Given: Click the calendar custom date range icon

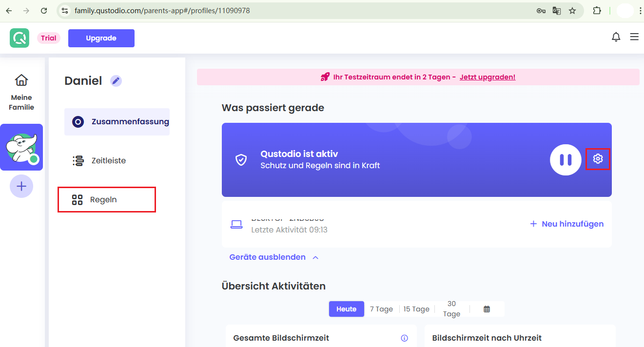Looking at the screenshot, I should [x=487, y=309].
